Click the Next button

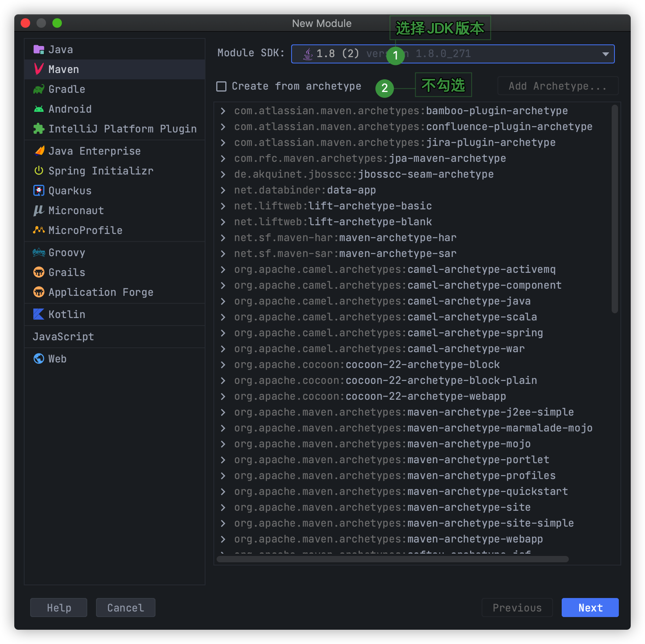click(x=590, y=608)
